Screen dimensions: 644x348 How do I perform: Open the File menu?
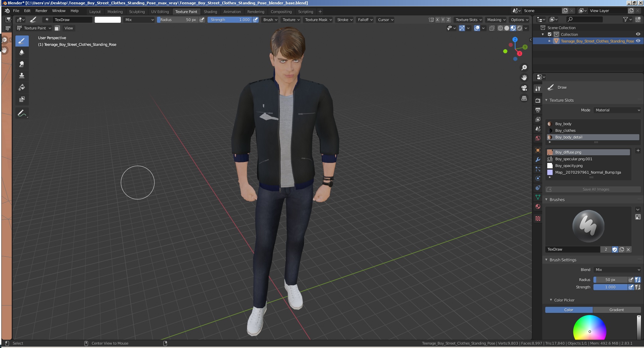tap(16, 11)
